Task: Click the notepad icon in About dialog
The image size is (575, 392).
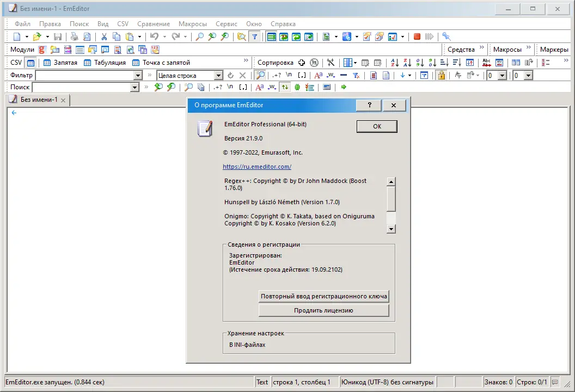Action: click(205, 128)
